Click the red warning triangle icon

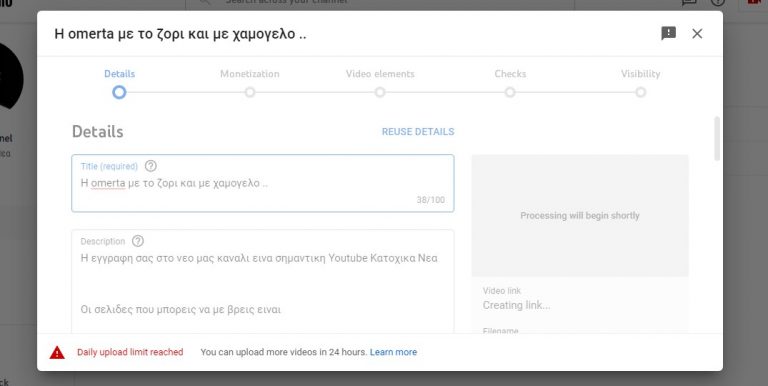[57, 352]
